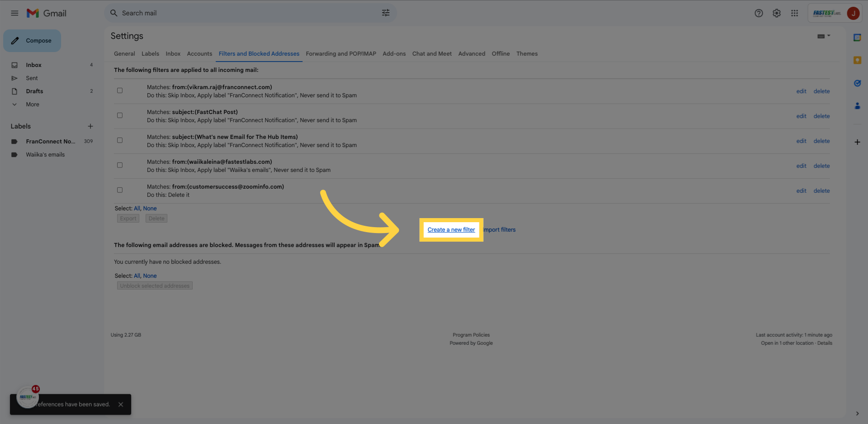Expand the More folders list
Screen dimensions: 868x424
point(33,105)
